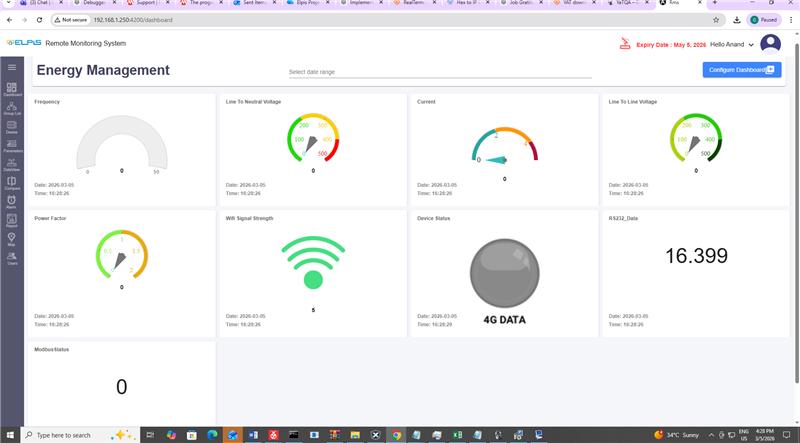
Task: Open DataView in sidebar
Action: (x=11, y=162)
